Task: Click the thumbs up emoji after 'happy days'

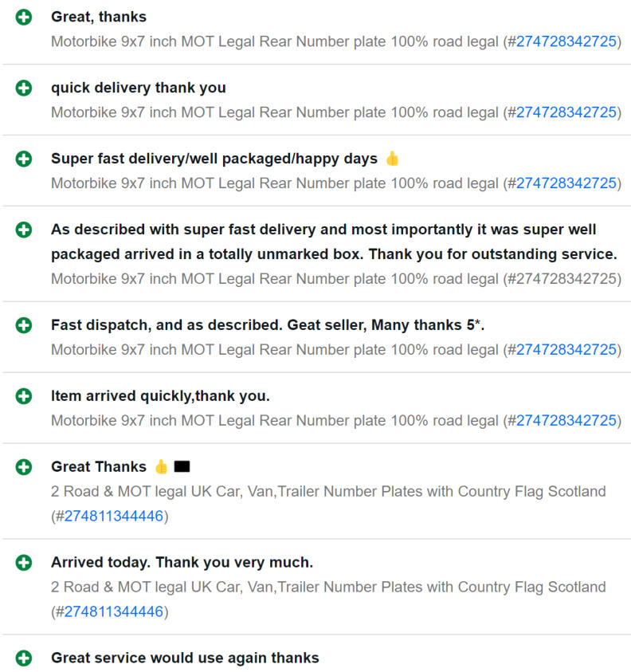Action: [x=392, y=159]
